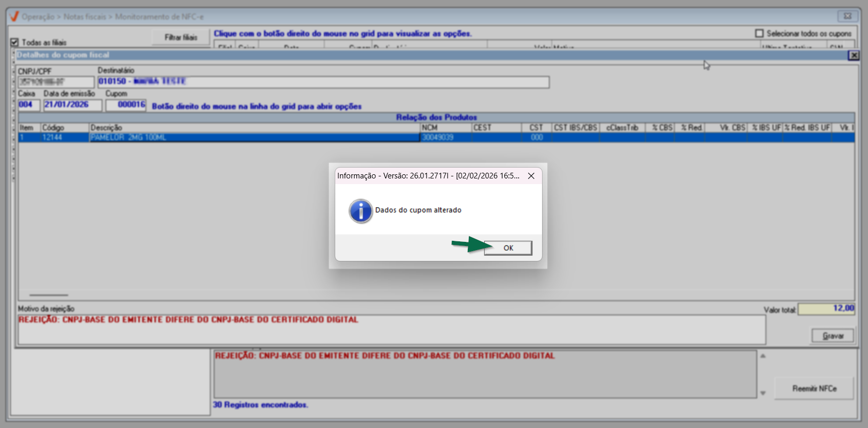Click the 'Data de emissão' field

[x=73, y=105]
